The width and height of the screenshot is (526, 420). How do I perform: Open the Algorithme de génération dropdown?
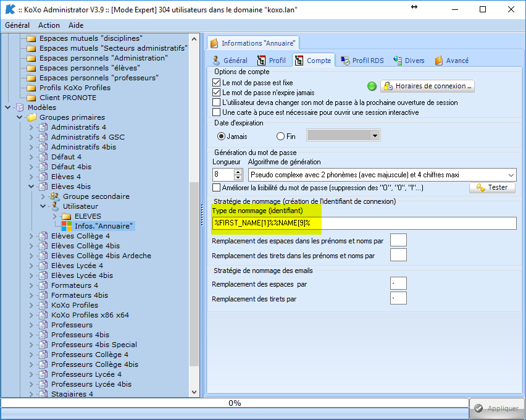(511, 175)
